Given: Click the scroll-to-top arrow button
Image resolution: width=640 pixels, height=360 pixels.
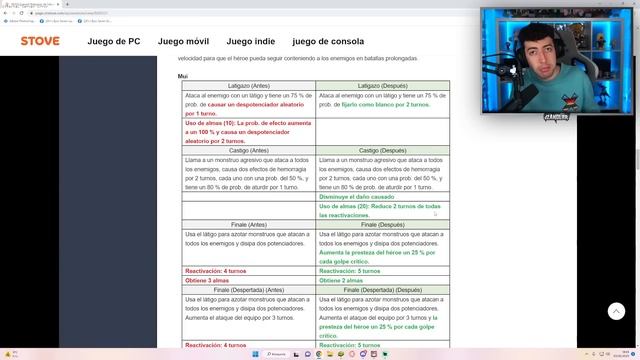Looking at the screenshot, I should tap(616, 311).
